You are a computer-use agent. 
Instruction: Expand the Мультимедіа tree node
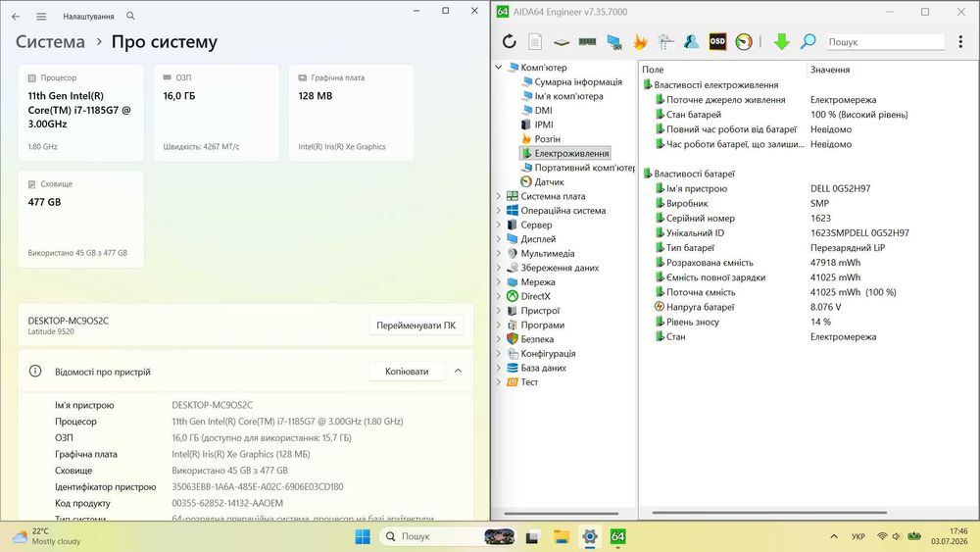[499, 253]
